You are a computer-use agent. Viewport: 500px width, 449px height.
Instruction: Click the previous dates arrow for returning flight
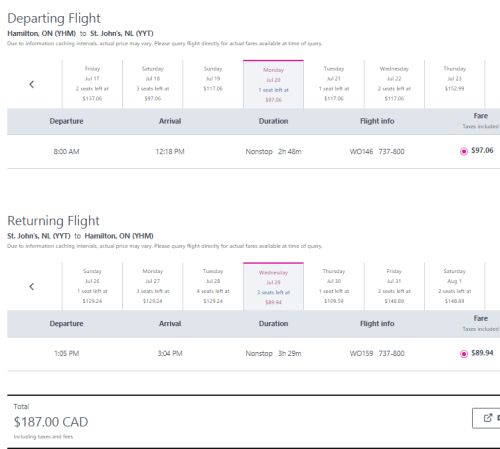click(32, 287)
